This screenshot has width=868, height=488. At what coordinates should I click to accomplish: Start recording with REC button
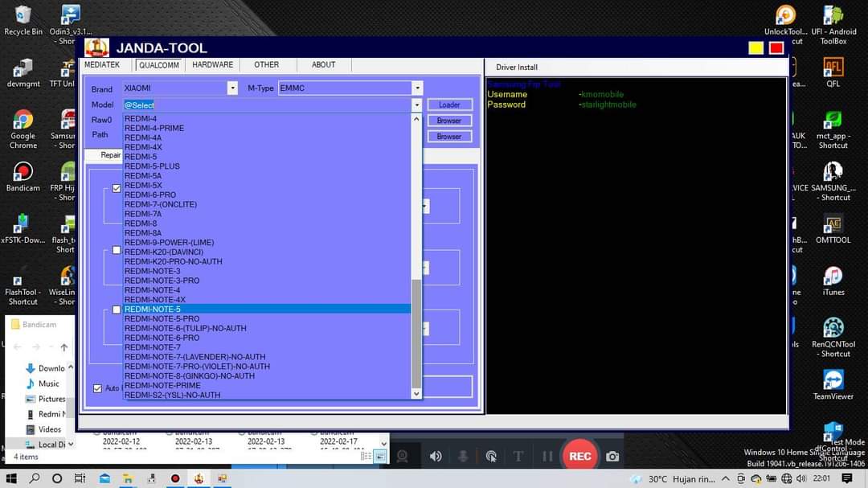click(x=579, y=457)
